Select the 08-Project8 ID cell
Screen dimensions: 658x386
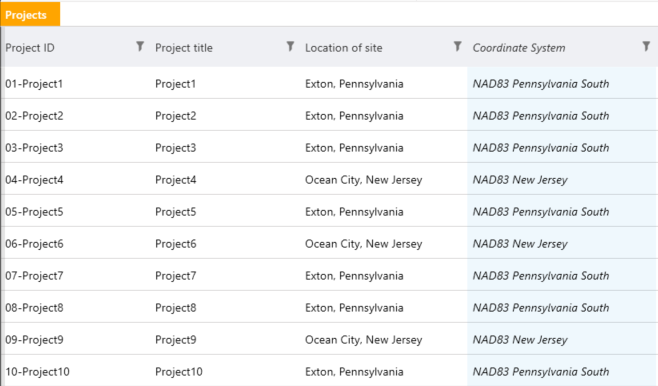pyautogui.click(x=34, y=308)
